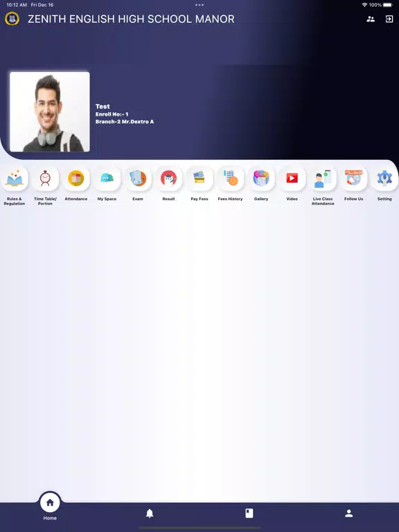399x532 pixels.
Task: Open Pay Fees card icon
Action: pos(199,179)
